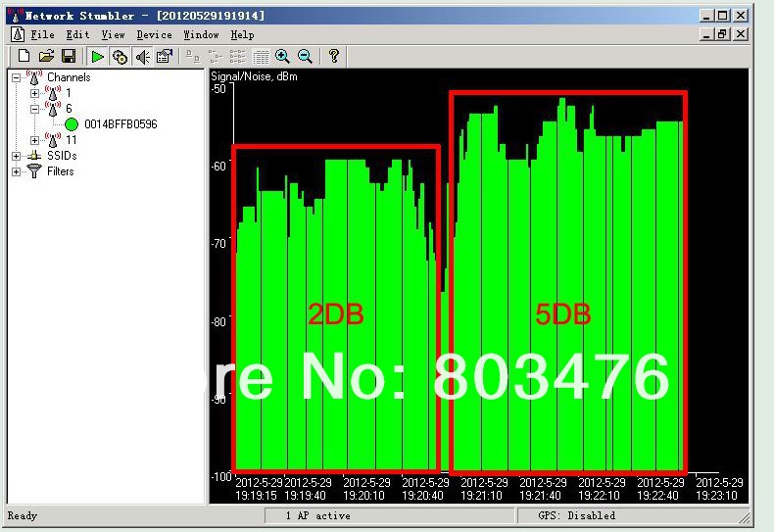Minimize the inner document window

coord(706,34)
